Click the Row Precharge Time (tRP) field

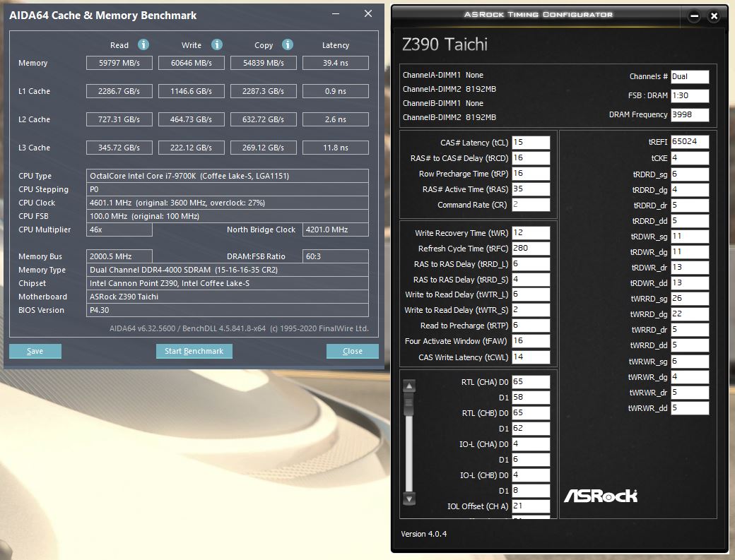[x=531, y=173]
